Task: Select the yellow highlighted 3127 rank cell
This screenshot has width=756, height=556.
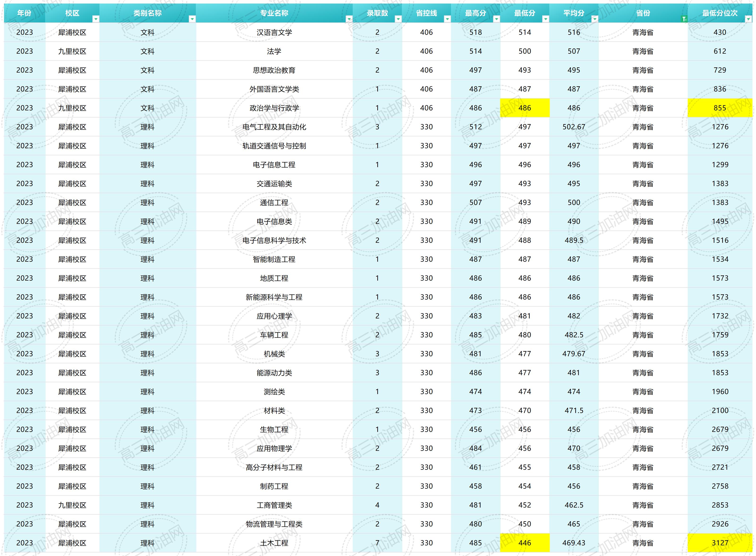Action: click(x=720, y=543)
